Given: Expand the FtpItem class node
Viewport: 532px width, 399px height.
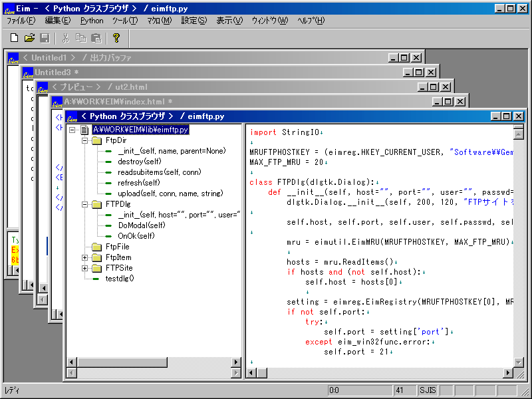Looking at the screenshot, I should [x=84, y=257].
